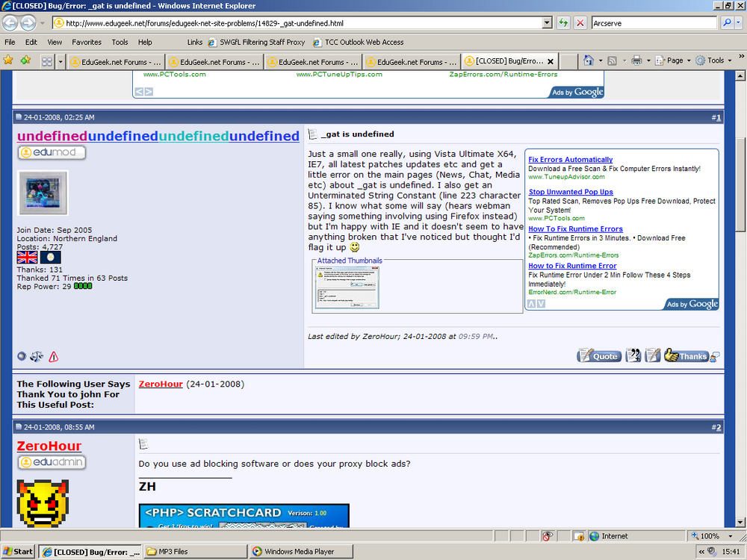Open TCC Outlook Web Access link

click(359, 42)
